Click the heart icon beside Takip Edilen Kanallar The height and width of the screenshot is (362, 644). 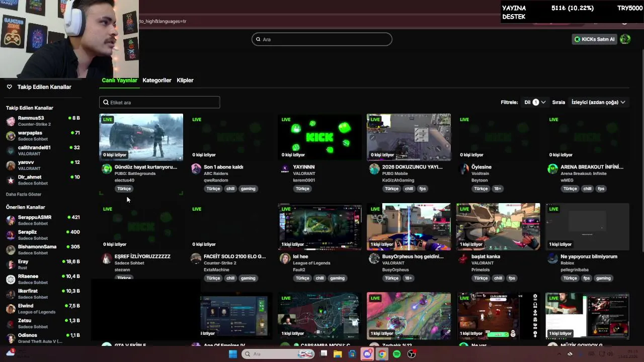click(9, 87)
